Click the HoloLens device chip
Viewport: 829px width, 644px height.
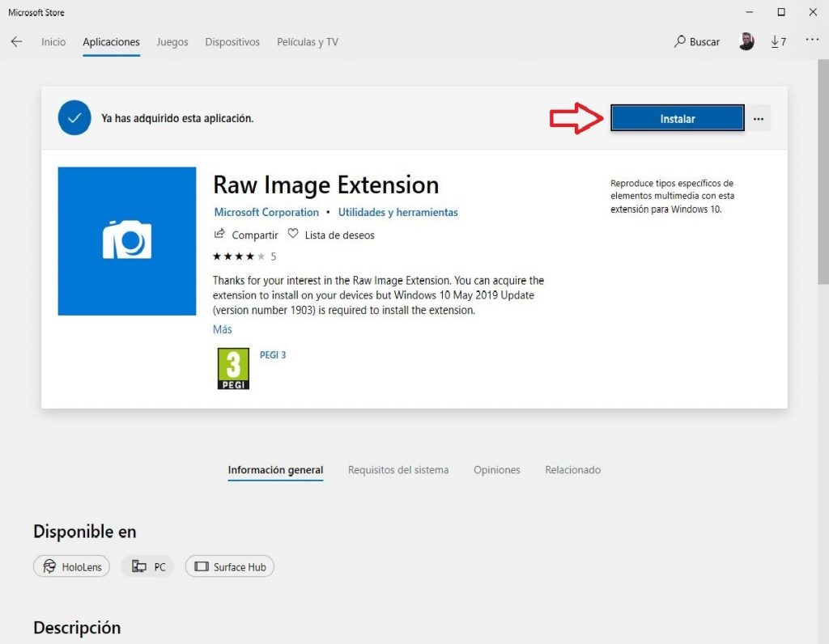click(x=71, y=566)
